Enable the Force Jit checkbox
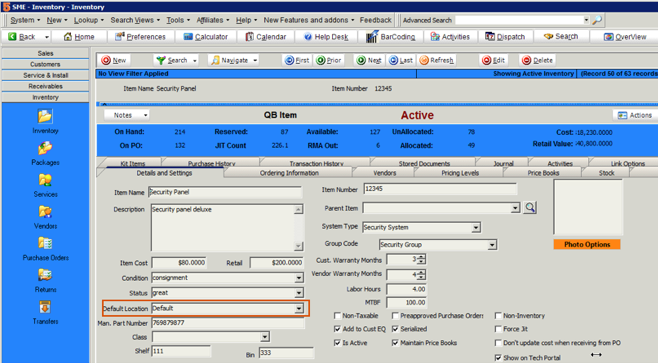This screenshot has width=658, height=363. (498, 329)
